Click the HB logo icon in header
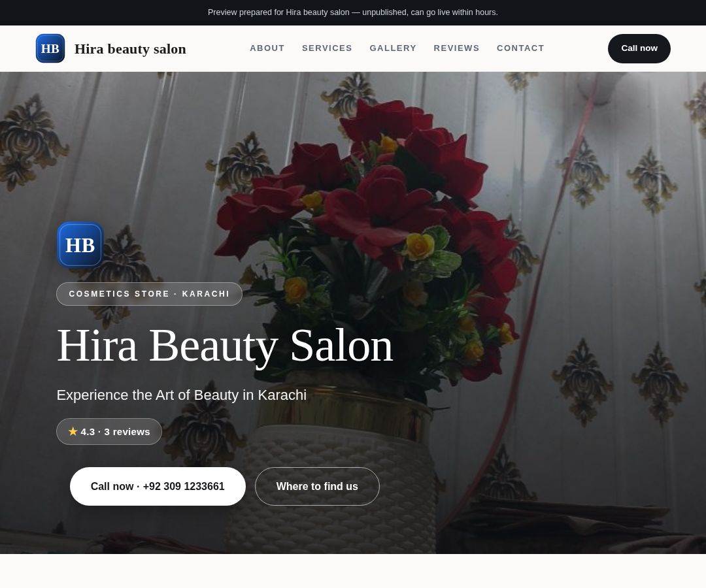The height and width of the screenshot is (588, 706). pos(50,48)
